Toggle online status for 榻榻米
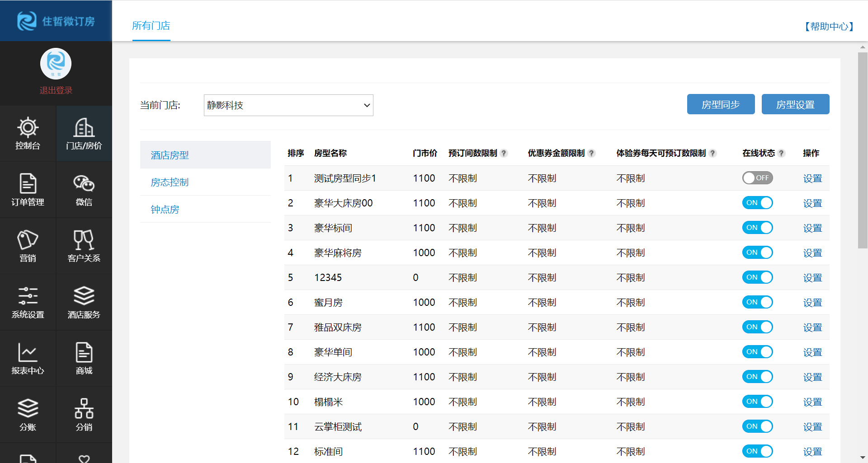 point(758,402)
